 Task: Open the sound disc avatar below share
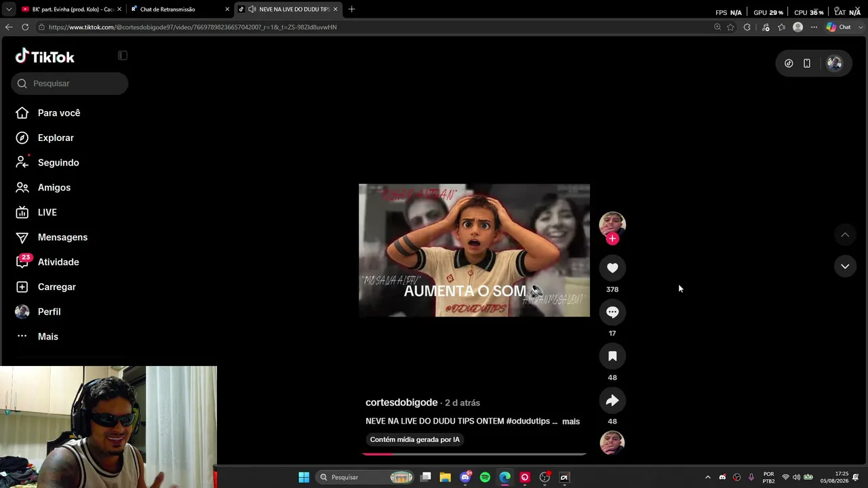612,443
